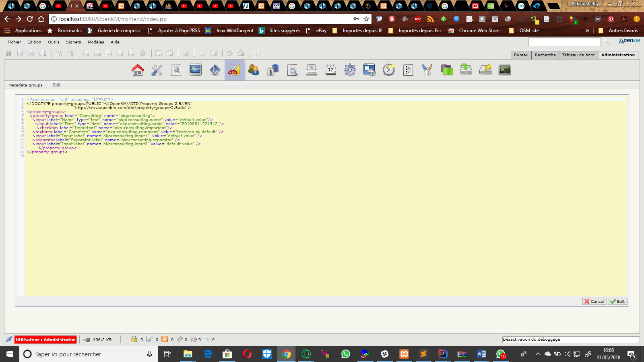This screenshot has width=644, height=362.
Task: Switch to the Tableau de bord tab
Action: pos(578,55)
